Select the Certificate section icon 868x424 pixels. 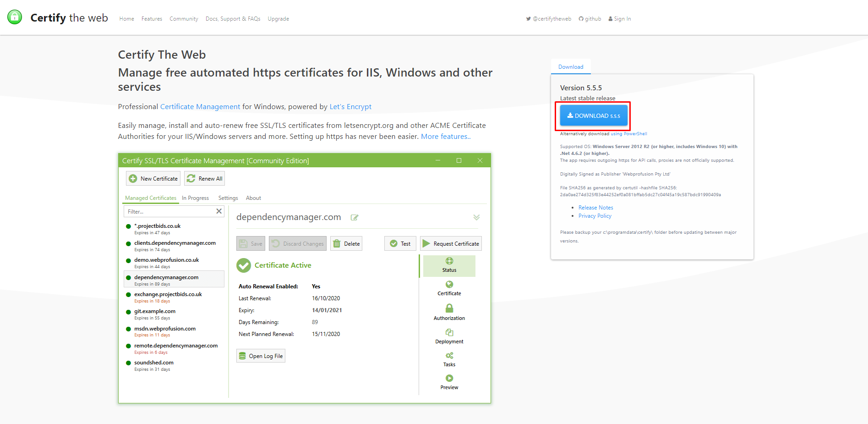coord(448,284)
